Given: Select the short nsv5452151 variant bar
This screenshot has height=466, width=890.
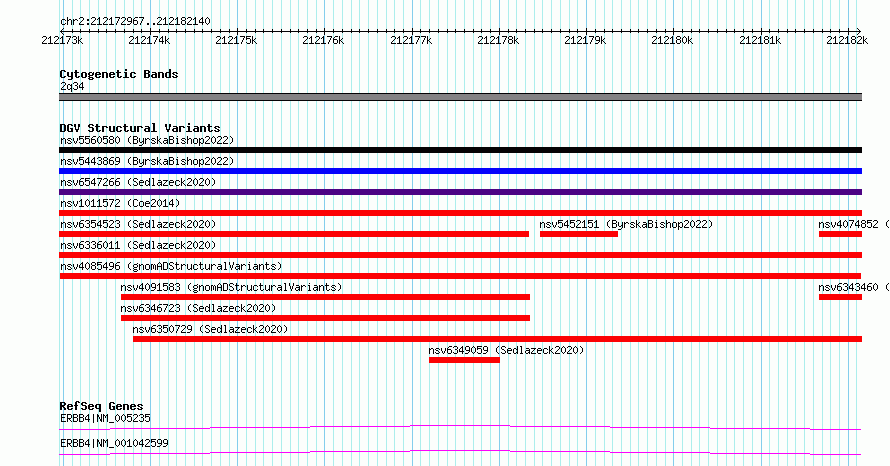Looking at the screenshot, I should point(578,234).
